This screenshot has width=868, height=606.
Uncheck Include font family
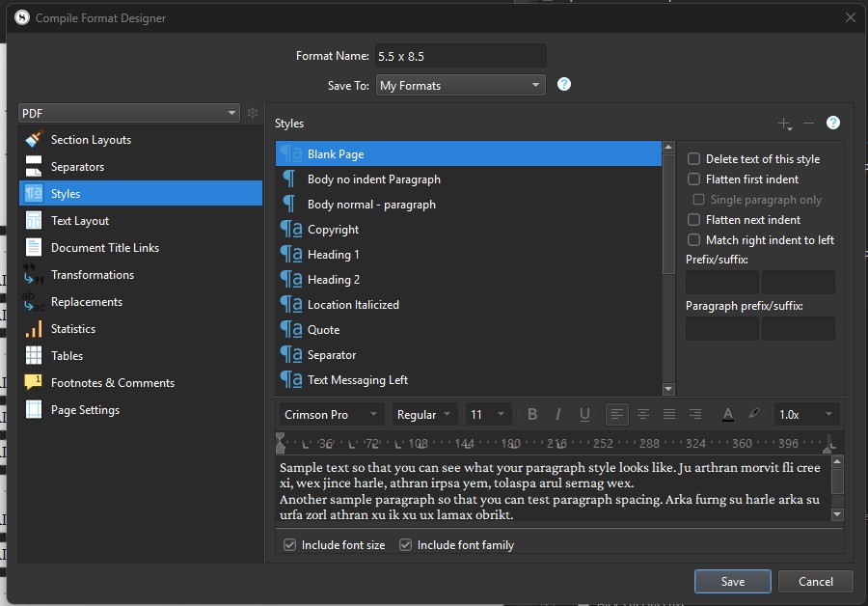(406, 545)
